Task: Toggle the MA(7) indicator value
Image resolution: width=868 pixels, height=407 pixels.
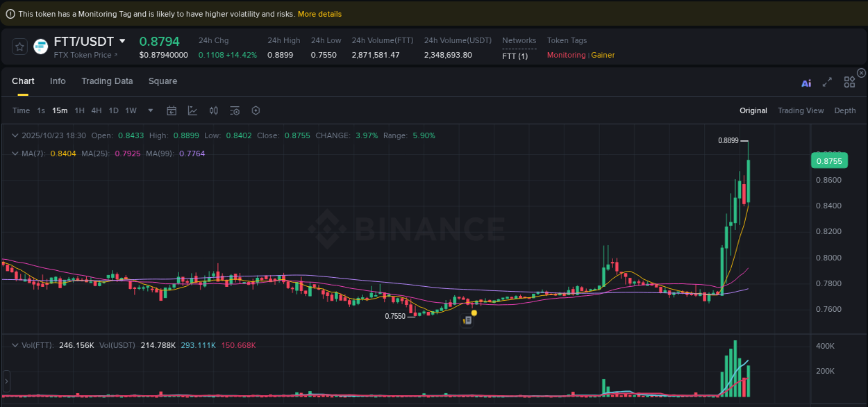Action: tap(50, 153)
